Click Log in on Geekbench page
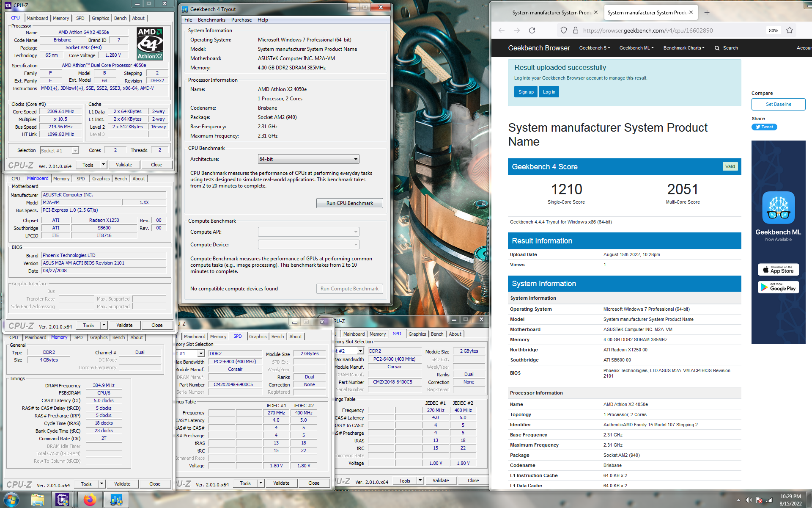812x508 pixels. coord(549,92)
